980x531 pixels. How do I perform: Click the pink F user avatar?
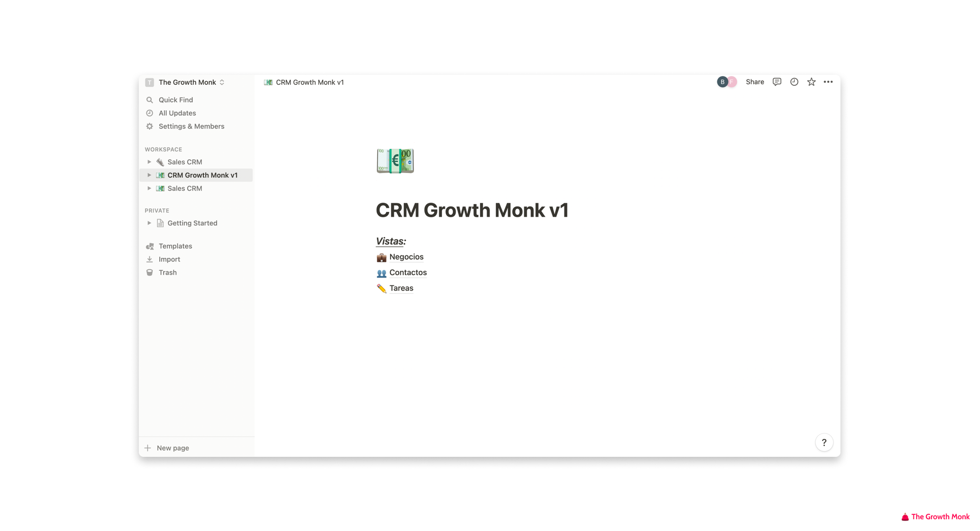click(732, 82)
